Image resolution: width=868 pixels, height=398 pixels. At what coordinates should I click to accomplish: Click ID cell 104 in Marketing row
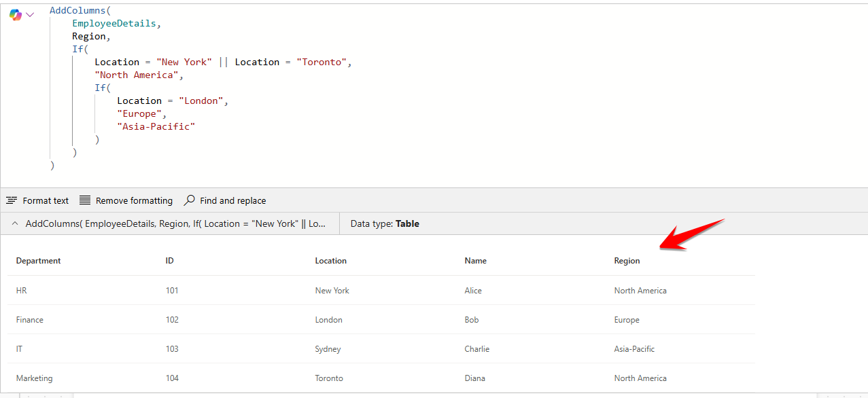172,378
